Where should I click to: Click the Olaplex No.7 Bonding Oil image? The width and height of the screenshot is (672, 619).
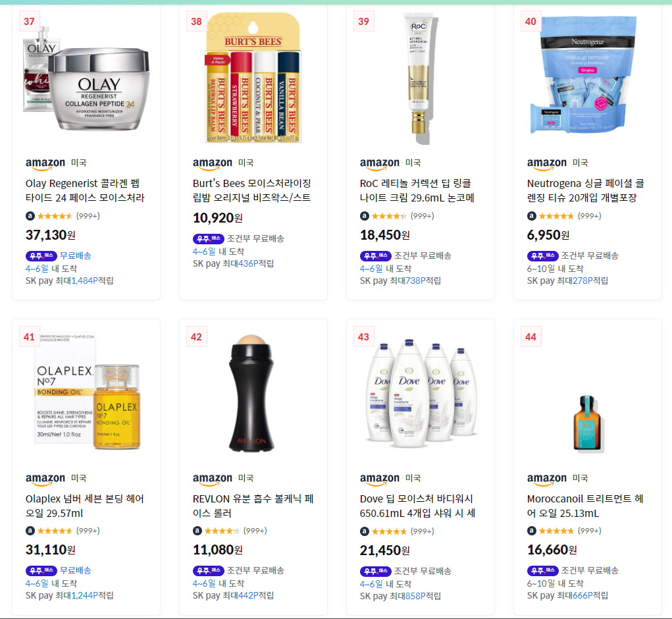[x=87, y=391]
